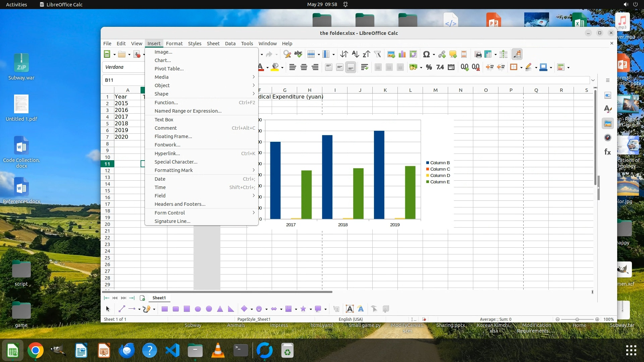Toggle Align Bottom vertical alignment

coord(351,67)
